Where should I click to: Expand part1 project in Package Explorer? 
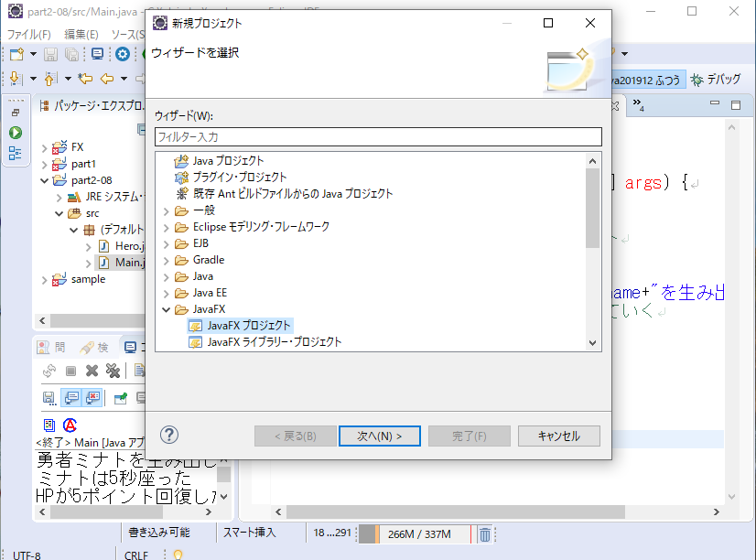pos(44,165)
